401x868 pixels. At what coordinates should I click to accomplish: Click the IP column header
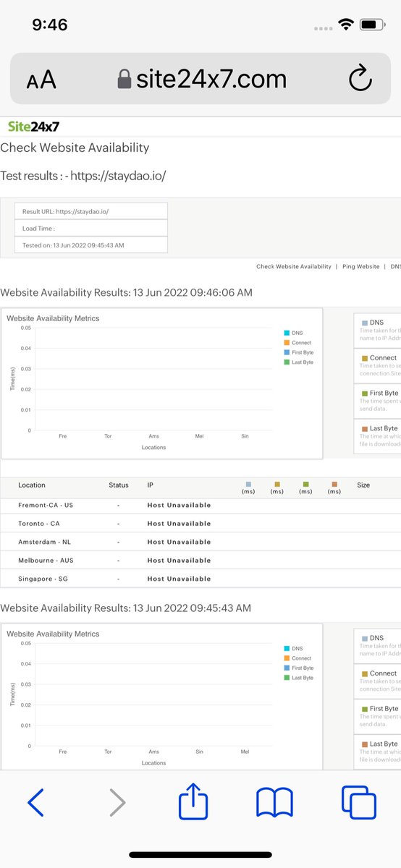click(150, 485)
